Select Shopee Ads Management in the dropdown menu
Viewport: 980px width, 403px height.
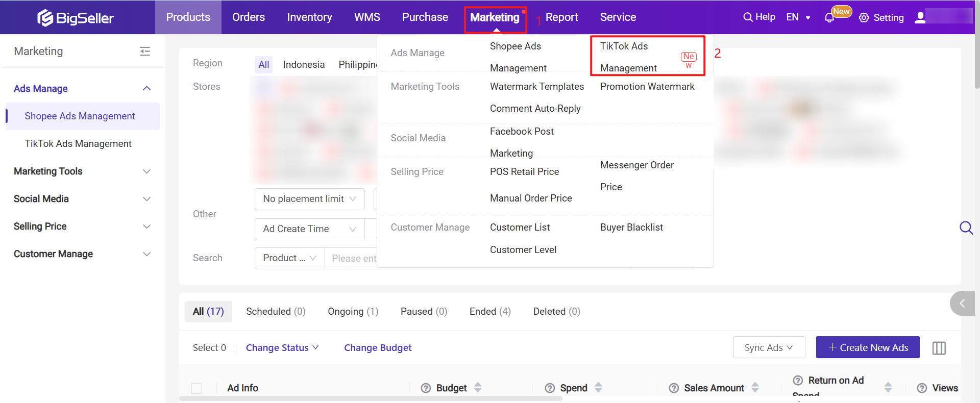pos(518,57)
